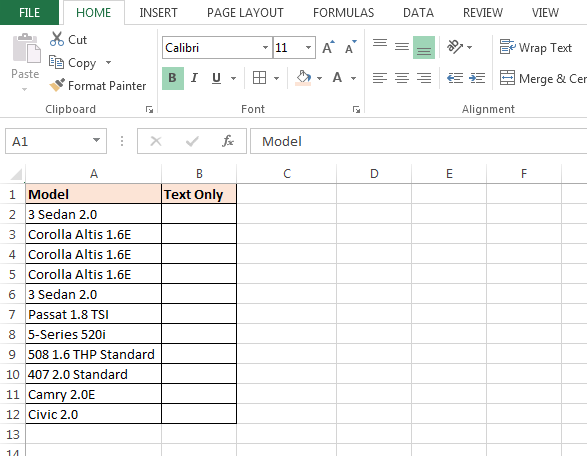The width and height of the screenshot is (587, 456).
Task: Decrease font size with shrink font icon
Action: 351,48
